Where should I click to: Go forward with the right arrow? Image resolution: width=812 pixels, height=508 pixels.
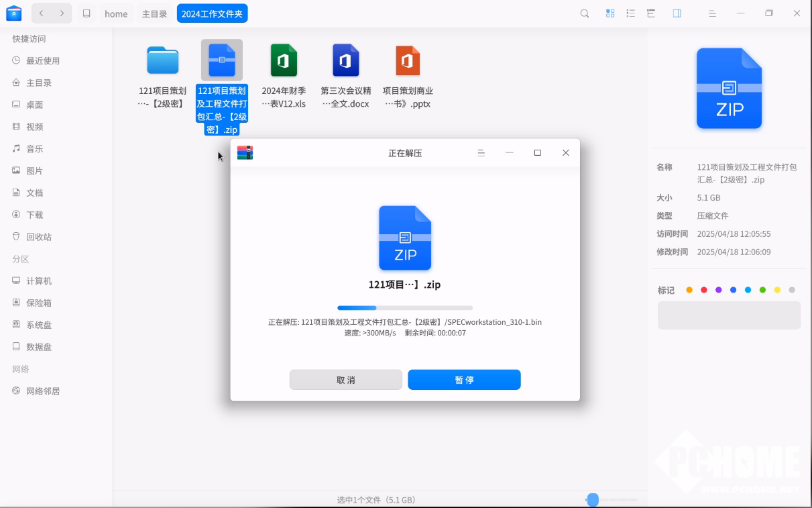(x=62, y=13)
